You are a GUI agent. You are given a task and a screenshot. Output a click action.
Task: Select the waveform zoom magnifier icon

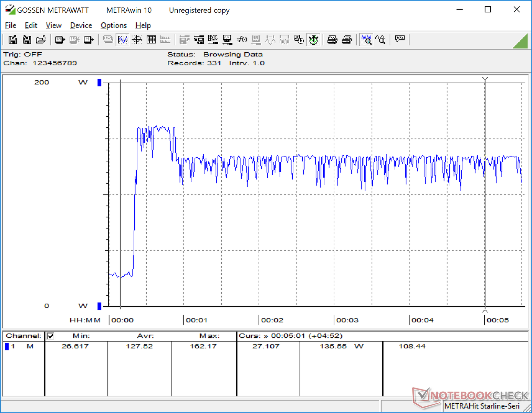(366, 40)
